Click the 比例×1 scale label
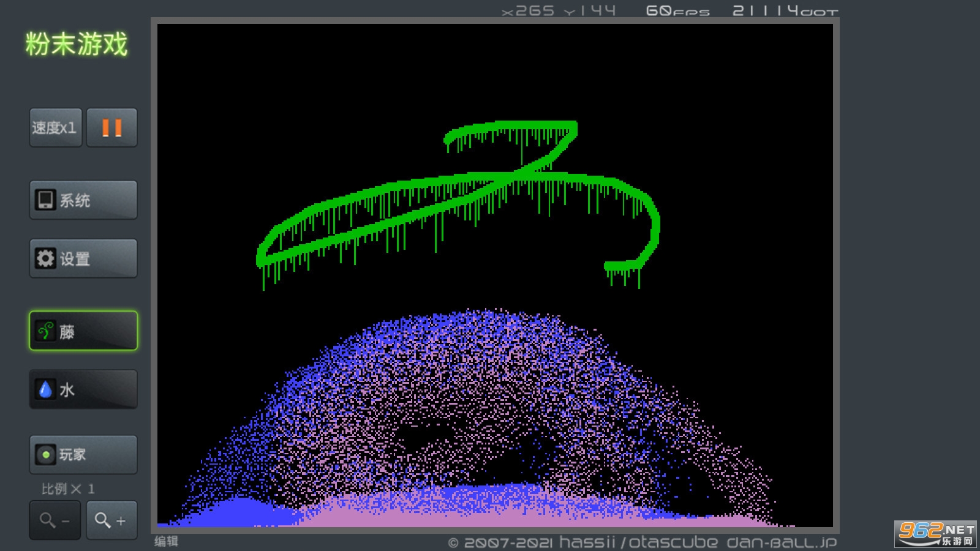Image resolution: width=980 pixels, height=551 pixels. click(68, 489)
